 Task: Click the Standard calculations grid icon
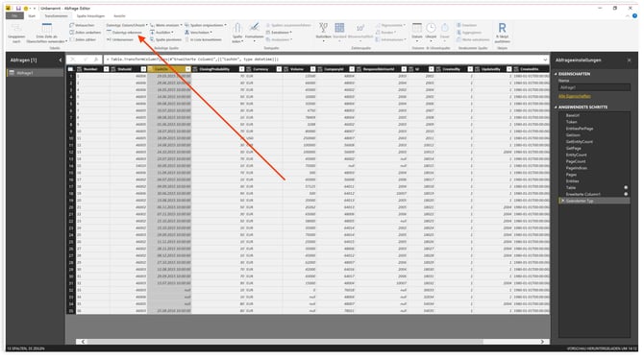(339, 28)
